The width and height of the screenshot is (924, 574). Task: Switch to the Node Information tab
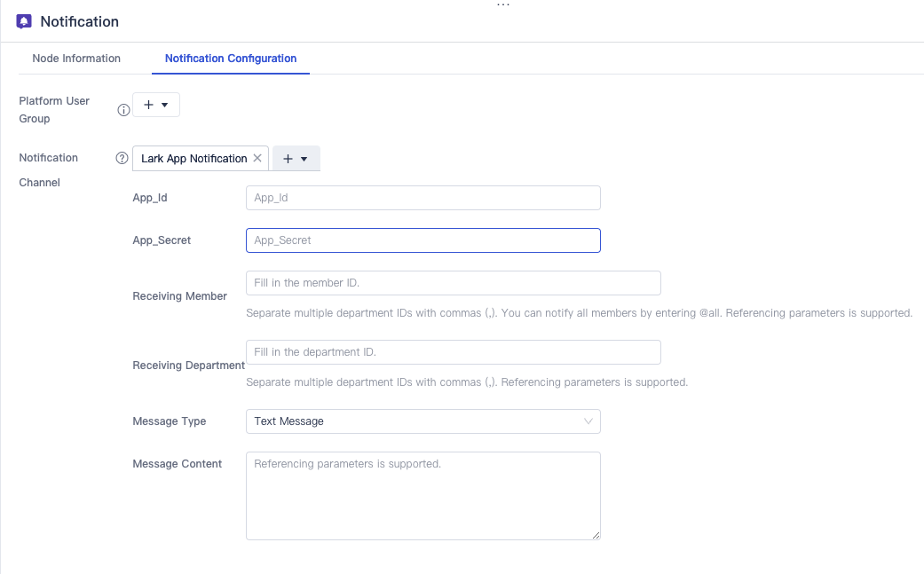(76, 59)
